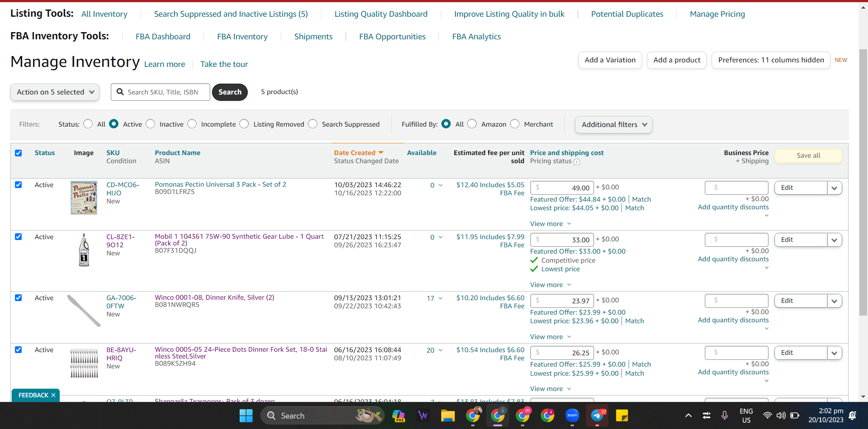
Task: Click the microphone icon in system tray
Action: pos(725,415)
